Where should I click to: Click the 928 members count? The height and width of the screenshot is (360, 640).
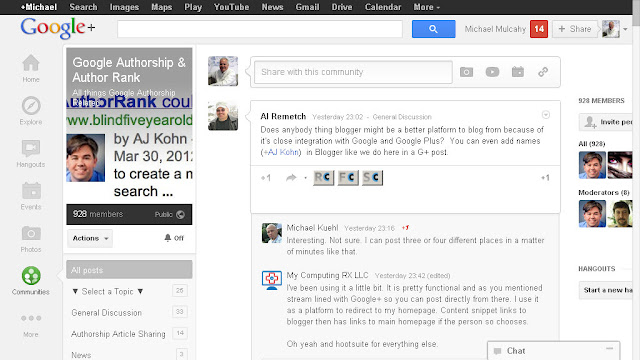98,214
